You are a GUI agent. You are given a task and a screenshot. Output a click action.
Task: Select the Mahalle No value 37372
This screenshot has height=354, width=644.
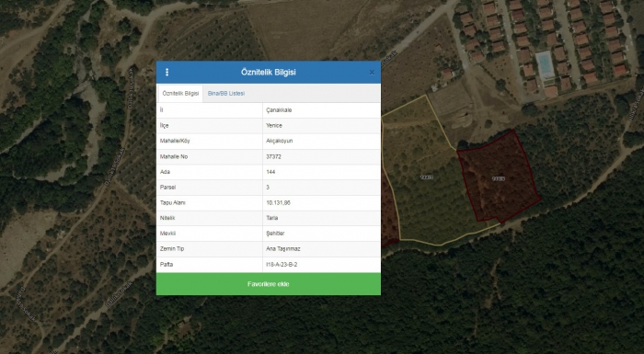273,157
